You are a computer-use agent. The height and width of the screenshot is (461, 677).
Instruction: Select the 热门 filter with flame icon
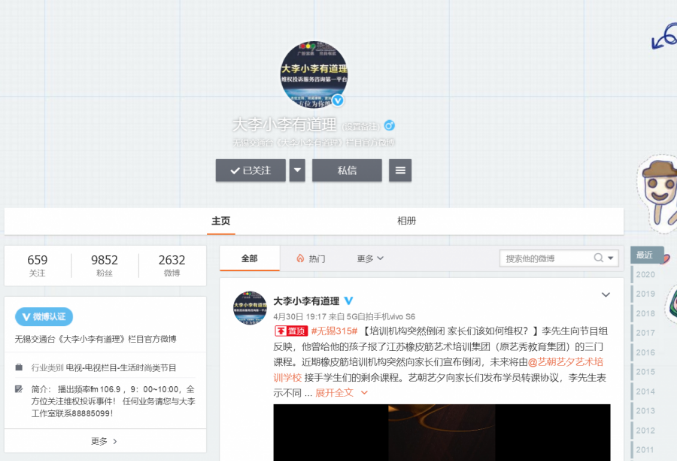pos(311,258)
